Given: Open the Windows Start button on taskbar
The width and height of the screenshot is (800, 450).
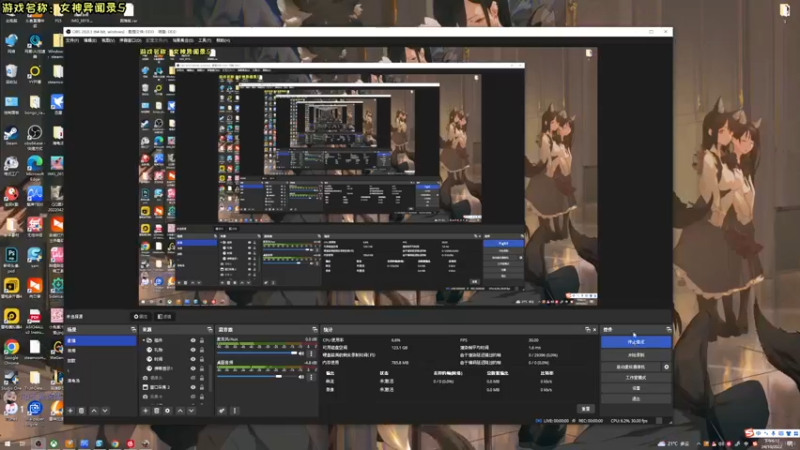Looking at the screenshot, I should point(7,444).
